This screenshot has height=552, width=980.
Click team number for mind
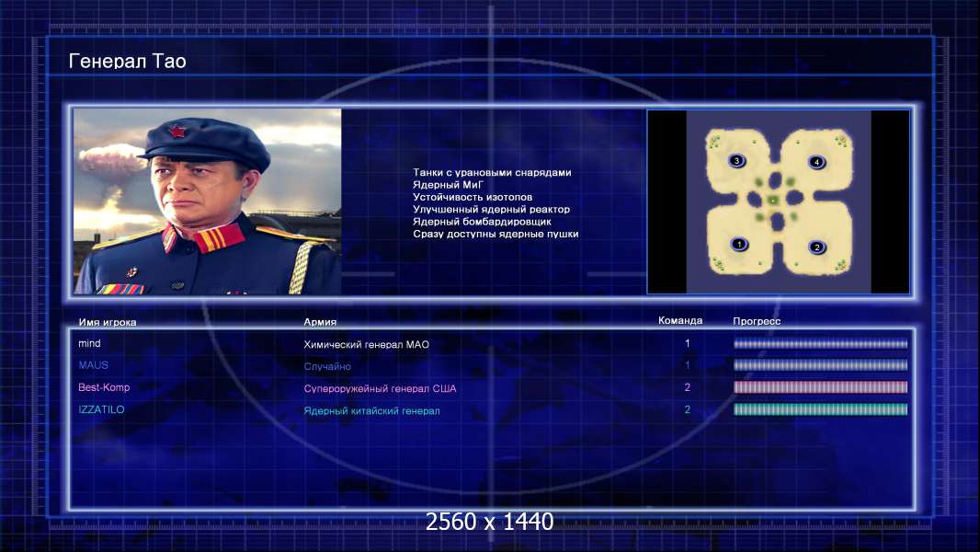pyautogui.click(x=687, y=343)
